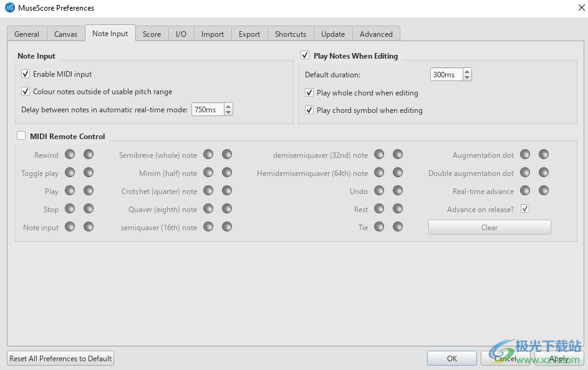Confirm the preferences with OK

tap(451, 358)
